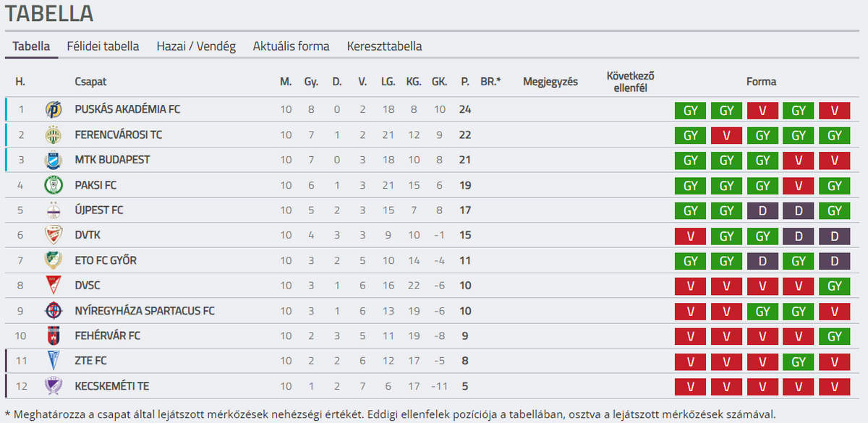Click the Puskás Akadémia FC team crest

click(x=54, y=110)
